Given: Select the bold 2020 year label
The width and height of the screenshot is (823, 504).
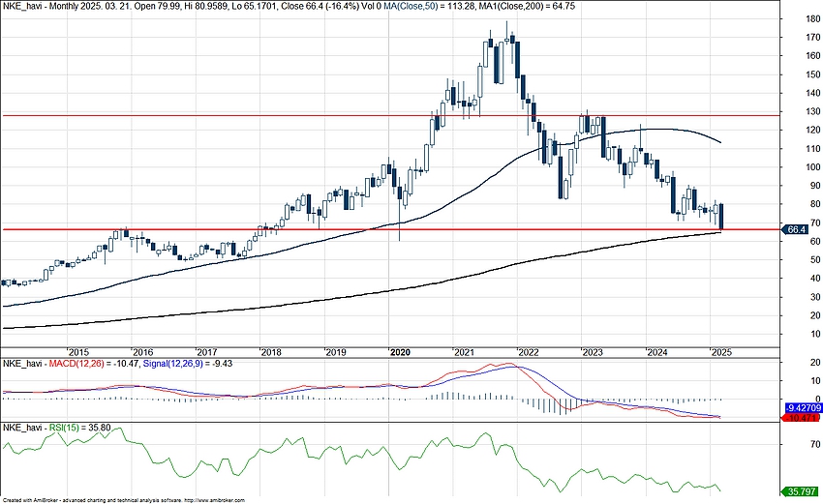Looking at the screenshot, I should [x=400, y=352].
